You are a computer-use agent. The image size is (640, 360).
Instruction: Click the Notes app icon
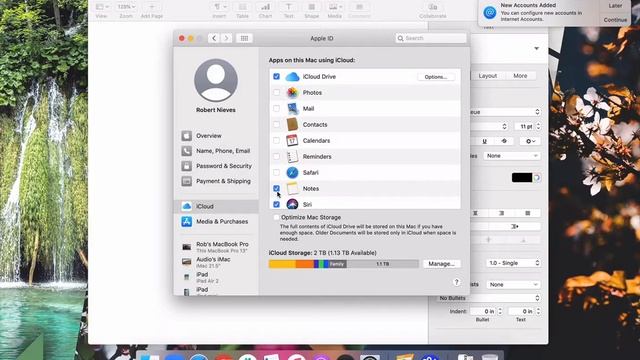(x=292, y=189)
